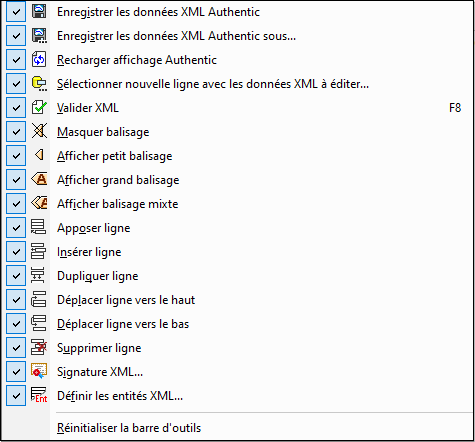Click the save icon beside Enregistrer les données XML Authentic

coord(39,12)
